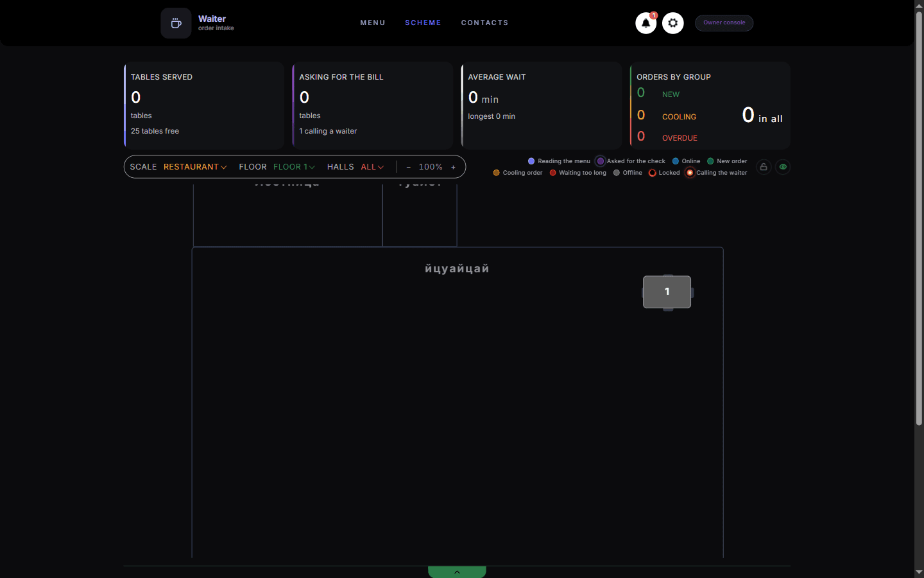
Task: Open the Owner console
Action: tap(724, 23)
